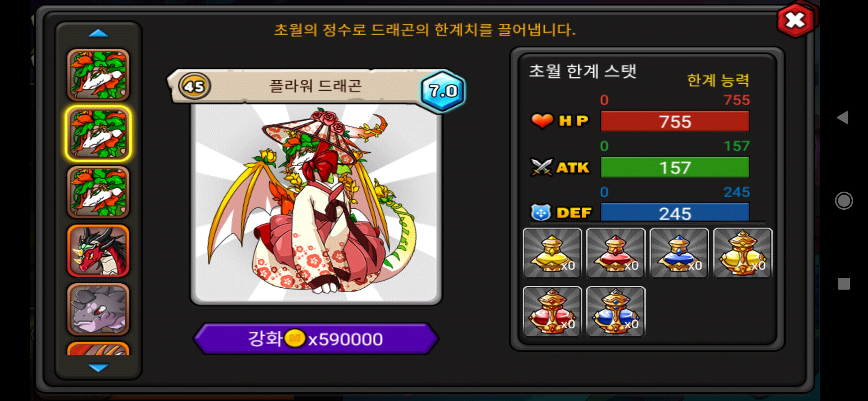Select the small blue essence potion
Image resolution: width=868 pixels, height=401 pixels.
pyautogui.click(x=679, y=253)
